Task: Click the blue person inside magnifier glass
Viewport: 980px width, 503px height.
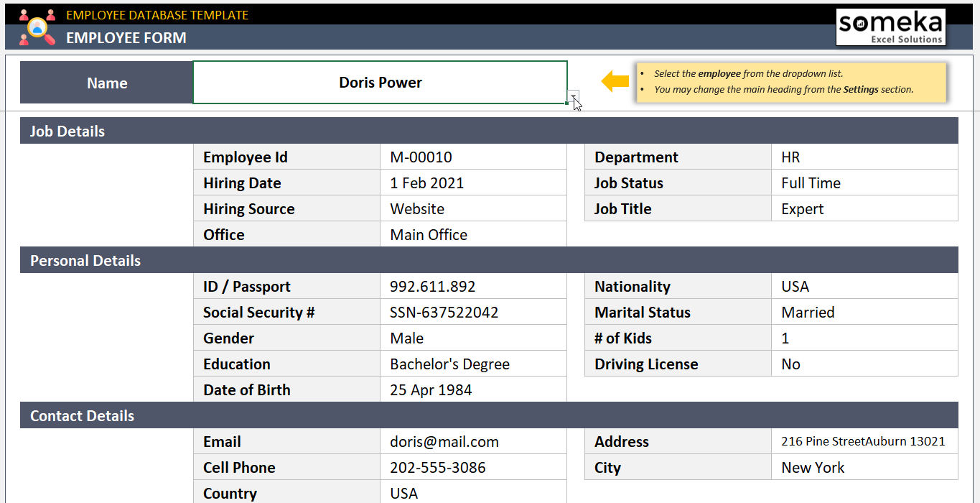Action: pos(37,29)
